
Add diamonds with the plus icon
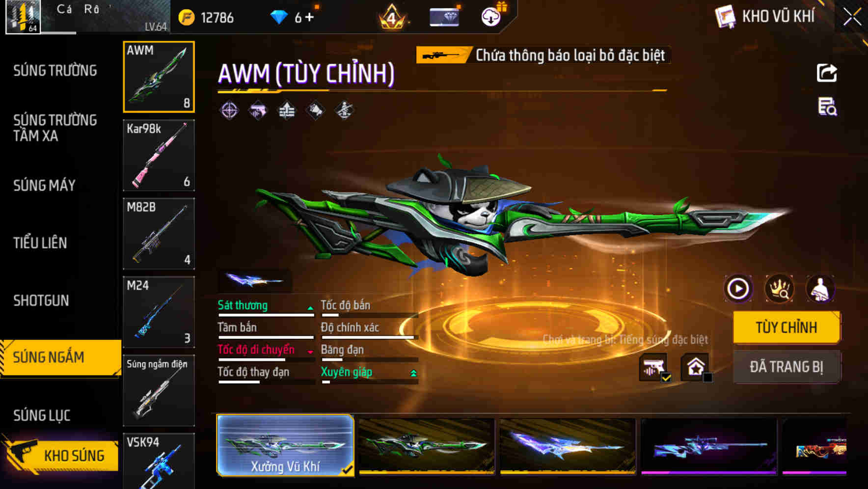point(309,18)
